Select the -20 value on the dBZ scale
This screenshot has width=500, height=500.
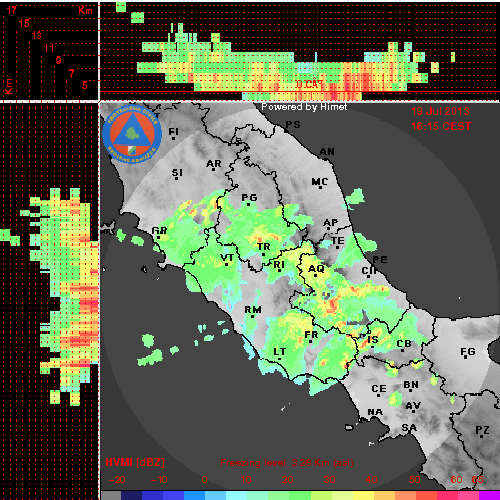coord(117,480)
